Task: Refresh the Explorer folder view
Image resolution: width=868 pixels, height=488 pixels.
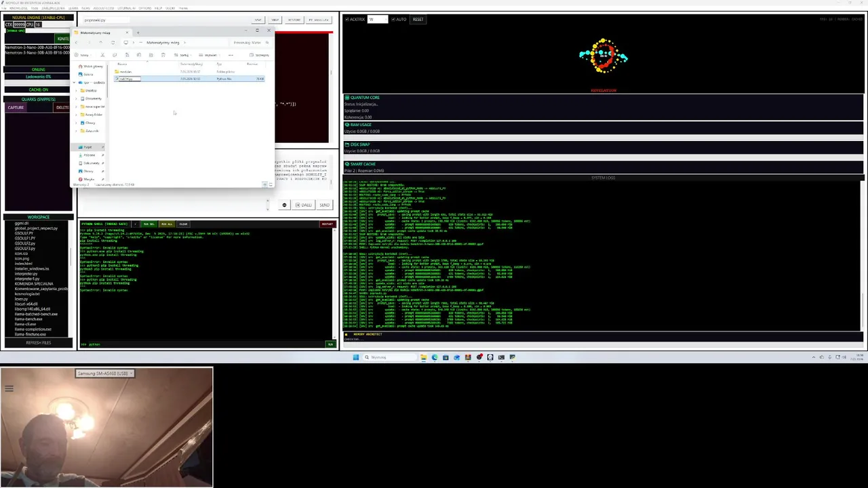Action: point(113,43)
